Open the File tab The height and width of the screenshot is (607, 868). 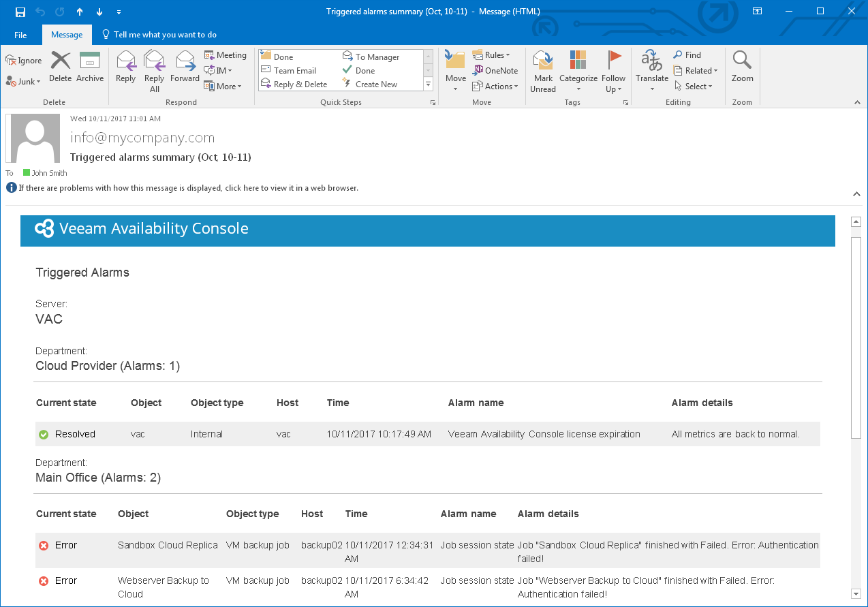coord(20,35)
